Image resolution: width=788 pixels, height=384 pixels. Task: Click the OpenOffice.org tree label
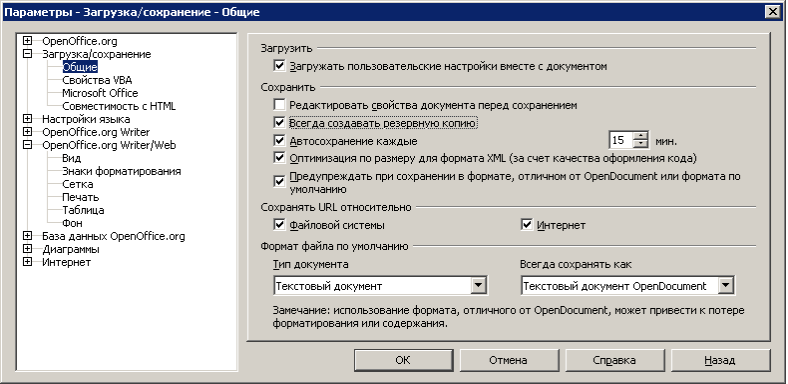tap(79, 41)
